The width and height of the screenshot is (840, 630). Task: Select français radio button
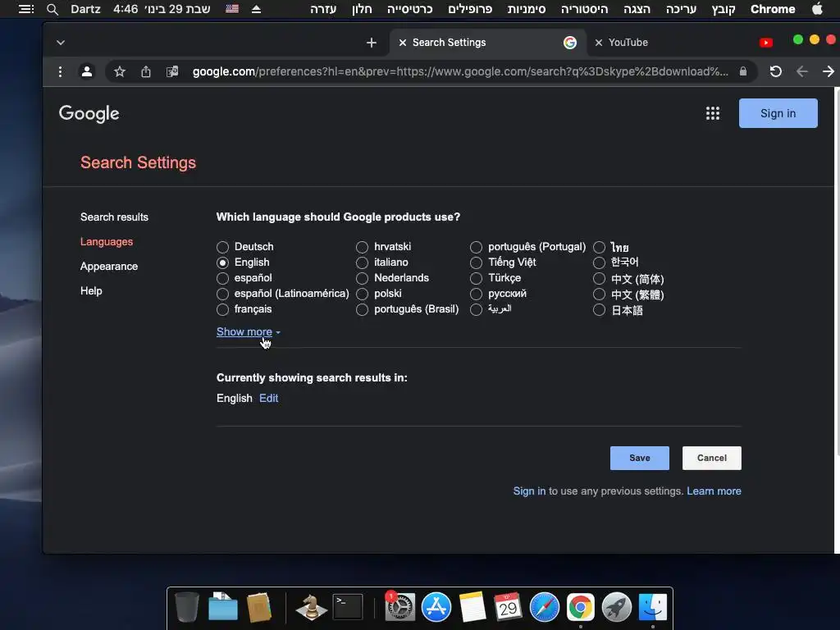point(222,309)
